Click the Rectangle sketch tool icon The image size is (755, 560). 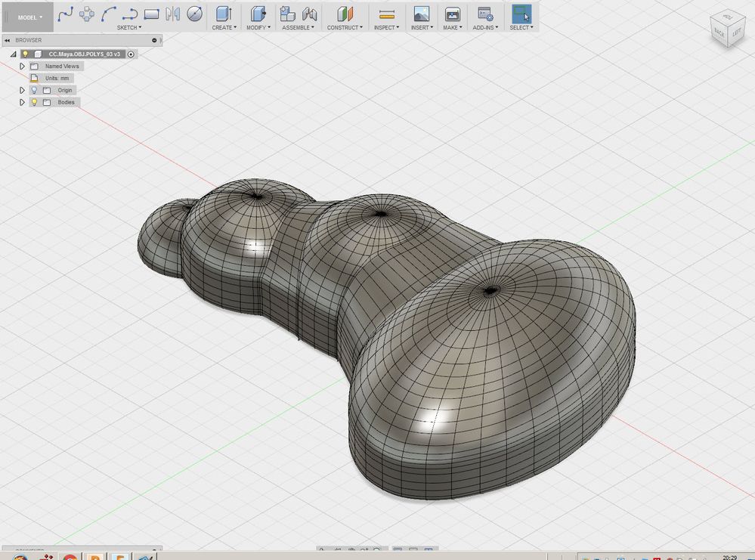click(151, 14)
